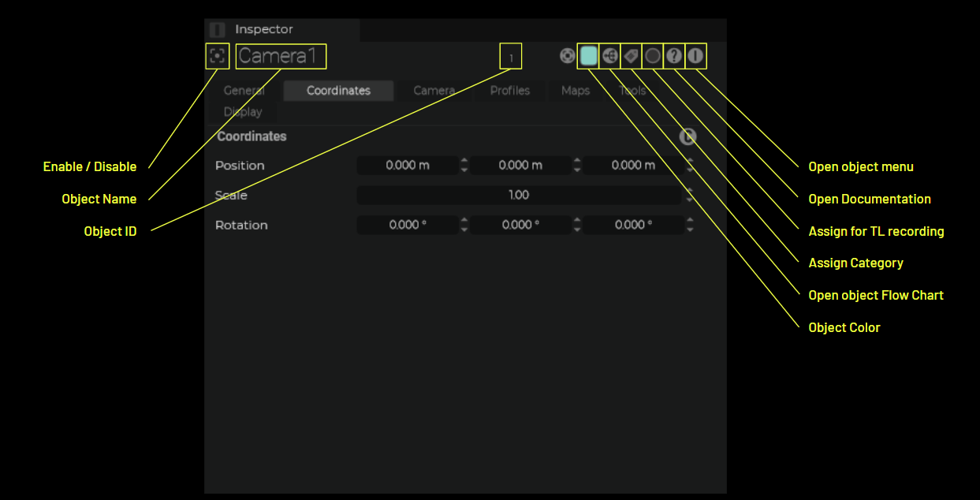Viewport: 980px width, 500px height.
Task: Open the Display tab
Action: (x=243, y=112)
